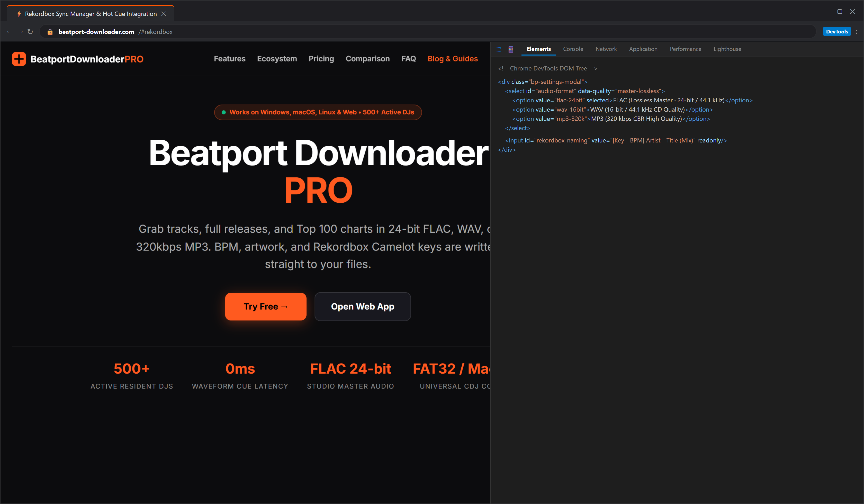Select the div bp-settings-modal opening tag
The image size is (864, 504).
[x=542, y=82]
